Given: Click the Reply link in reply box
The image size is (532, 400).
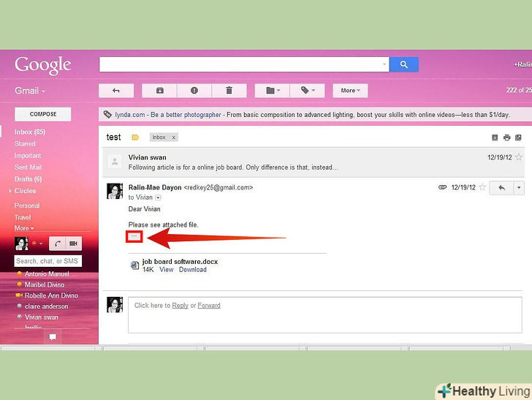Looking at the screenshot, I should coord(180,305).
